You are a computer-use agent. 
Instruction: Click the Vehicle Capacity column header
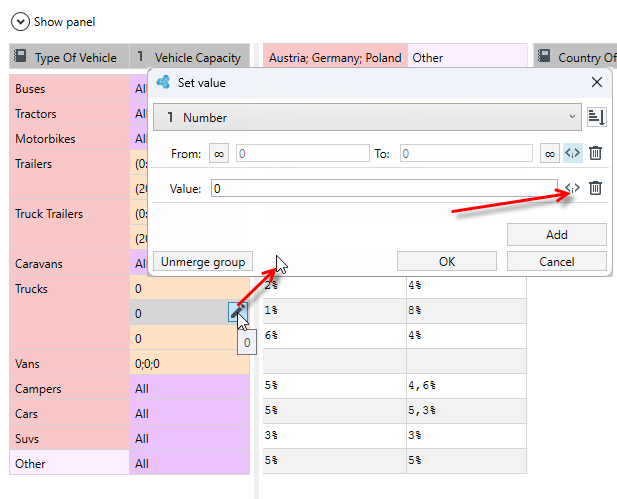click(x=190, y=57)
